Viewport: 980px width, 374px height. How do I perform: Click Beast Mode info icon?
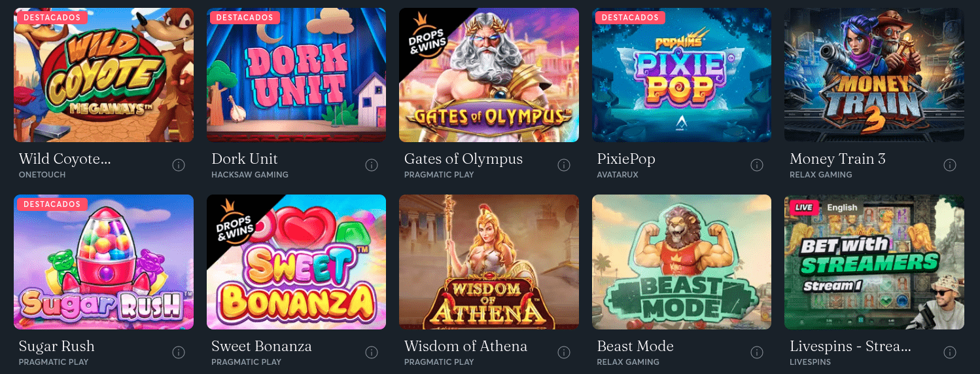point(757,352)
